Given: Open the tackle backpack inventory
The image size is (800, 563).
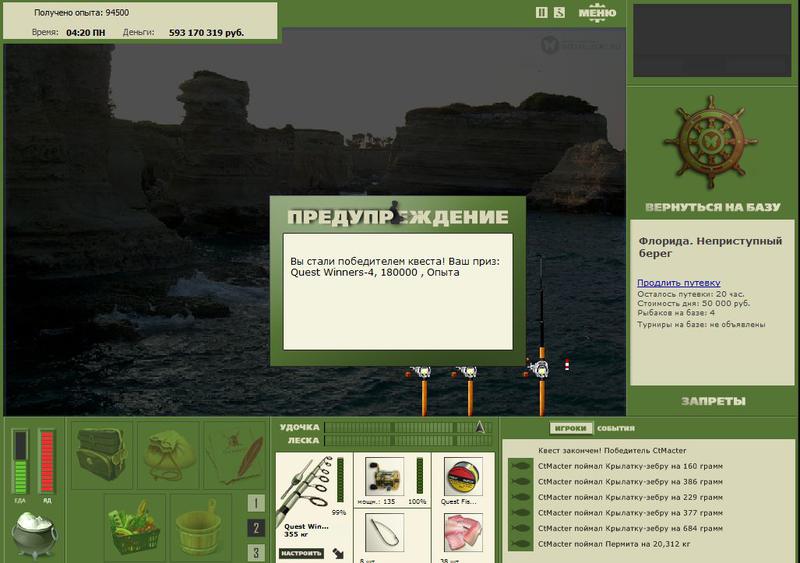Looking at the screenshot, I should [101, 454].
